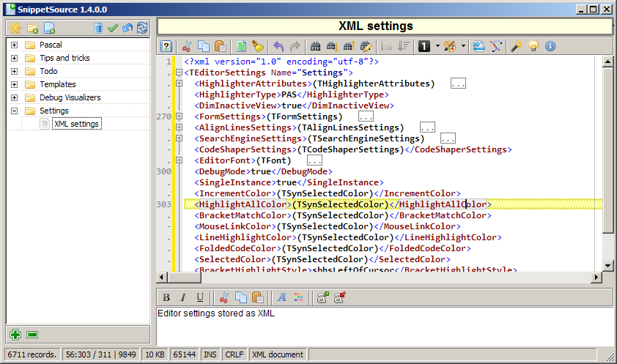Click the question-mark help icon in editor toolbar
617x364 pixels.
coord(166,46)
